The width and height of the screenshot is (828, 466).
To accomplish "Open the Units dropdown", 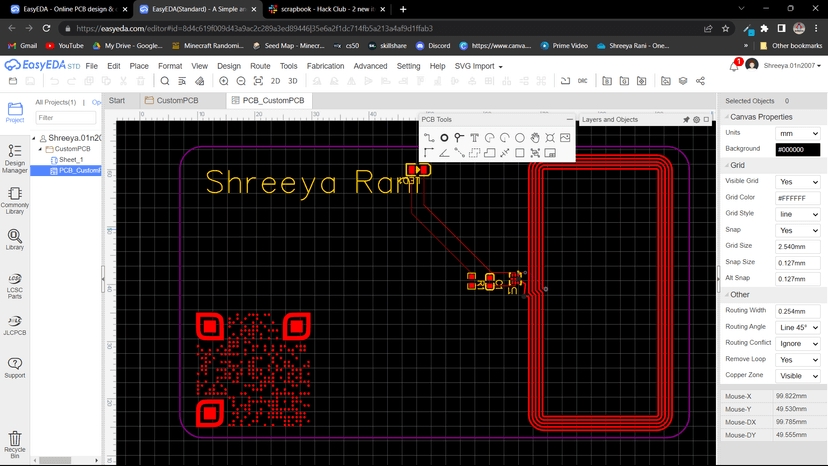I will (x=798, y=133).
